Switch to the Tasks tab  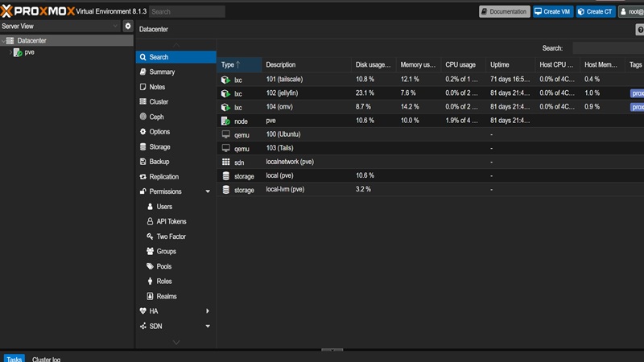(14, 359)
